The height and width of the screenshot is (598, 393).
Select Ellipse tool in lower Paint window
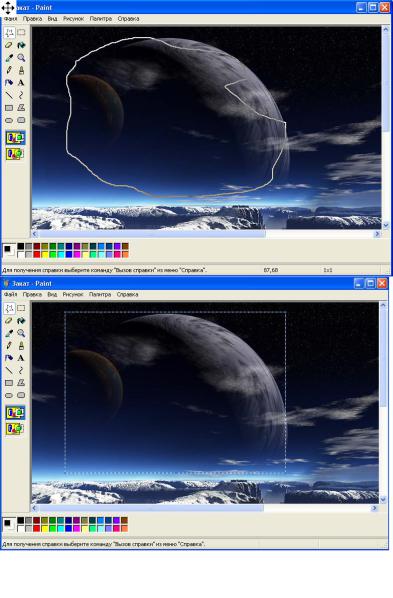[x=9, y=395]
